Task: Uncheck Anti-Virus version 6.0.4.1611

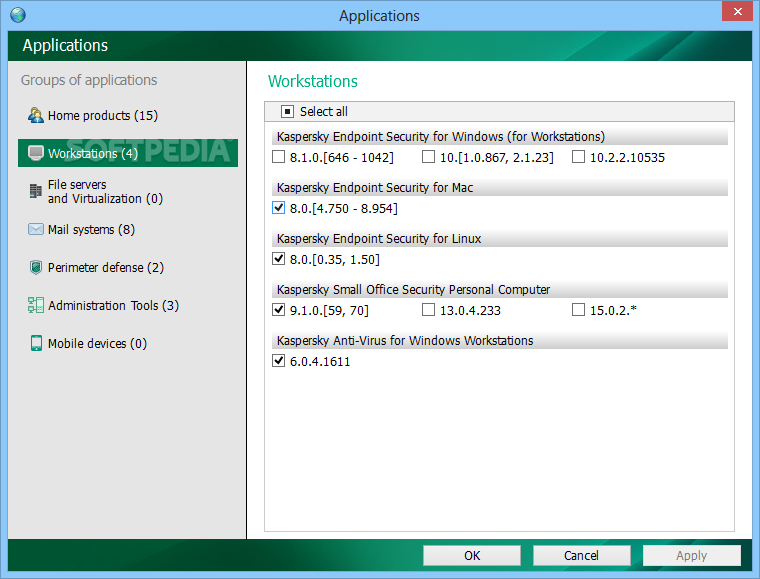Action: [x=278, y=360]
